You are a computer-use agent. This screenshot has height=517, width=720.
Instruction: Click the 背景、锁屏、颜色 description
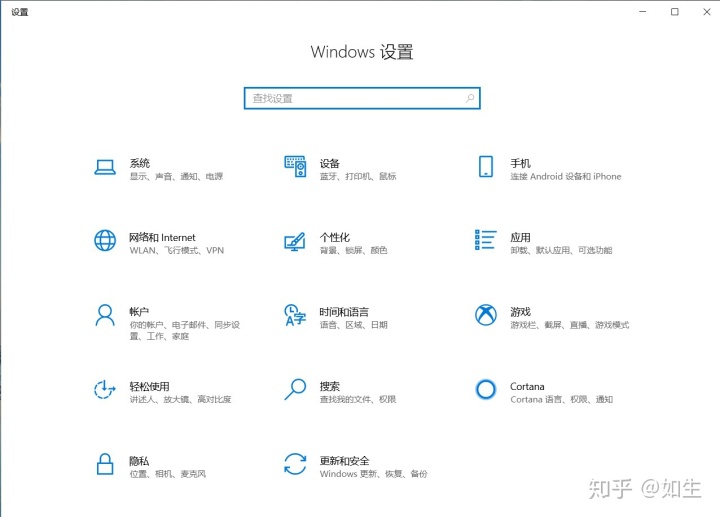[x=354, y=250]
